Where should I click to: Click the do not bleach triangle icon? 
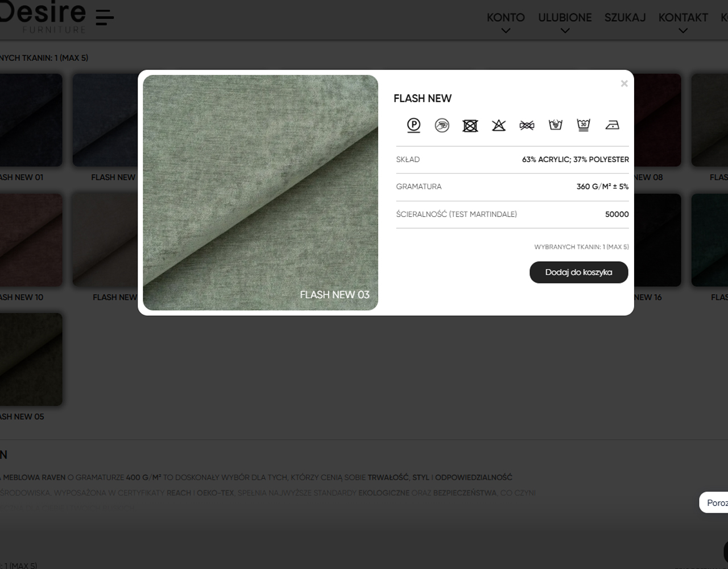pos(499,125)
